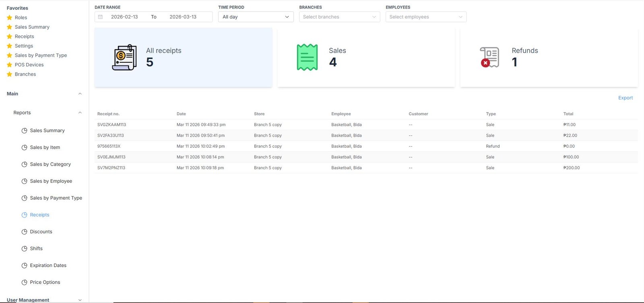644x303 pixels.
Task: Go to Expiration Dates report
Action: [48, 266]
